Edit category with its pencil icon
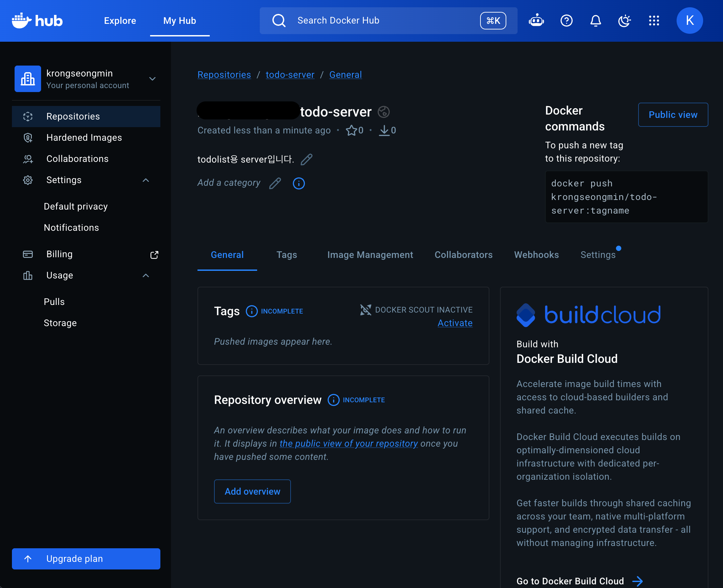723x588 pixels. (x=275, y=183)
